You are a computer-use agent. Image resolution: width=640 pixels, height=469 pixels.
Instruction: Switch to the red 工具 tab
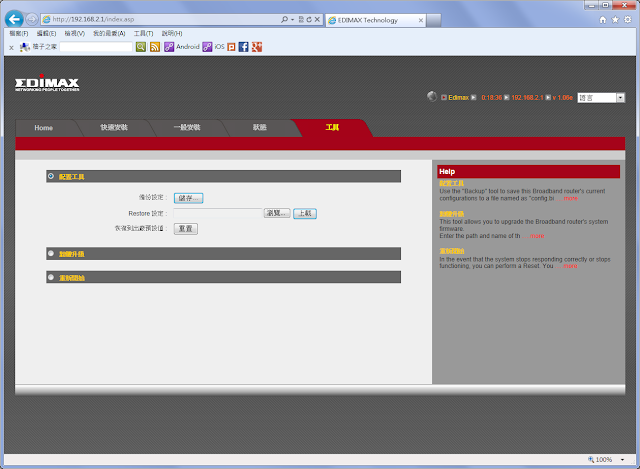332,127
